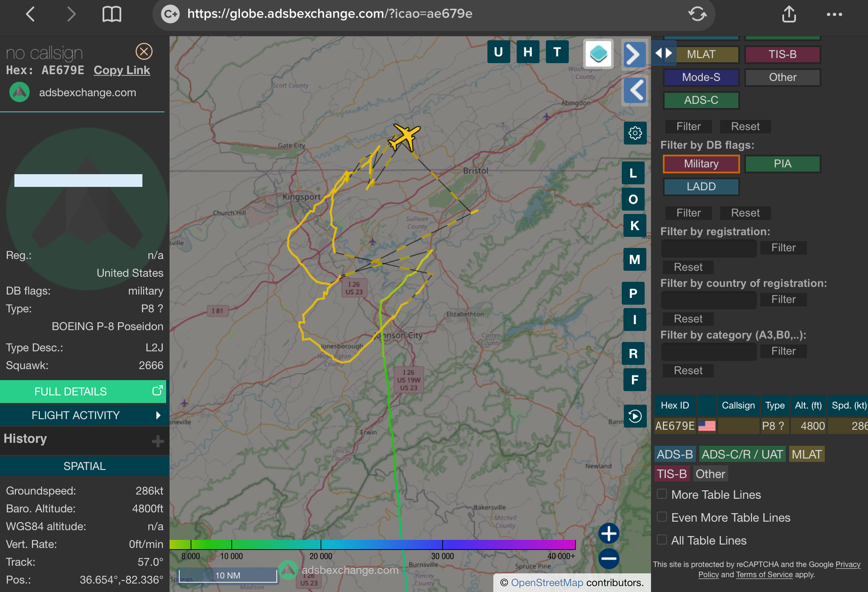This screenshot has height=592, width=868.
Task: Open the replay history button
Action: tap(635, 416)
